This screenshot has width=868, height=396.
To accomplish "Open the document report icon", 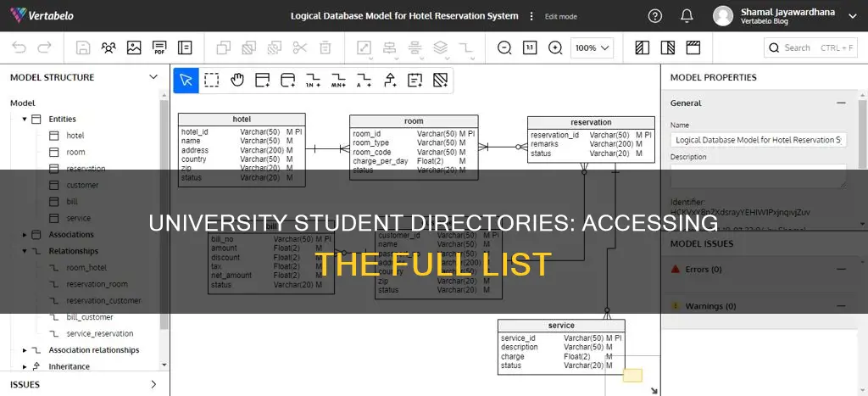I will [185, 47].
